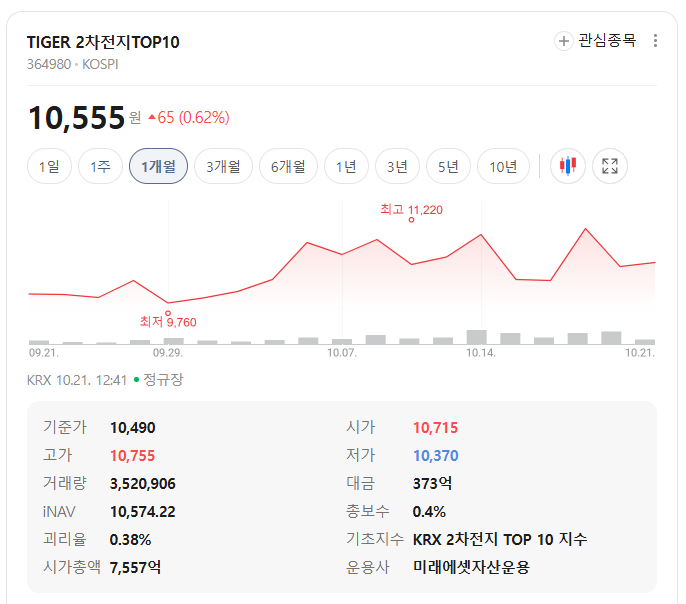Viewport: 686px width, 604px height.
Task: Click the stock code 364980 · KOSPI
Action: [x=73, y=65]
